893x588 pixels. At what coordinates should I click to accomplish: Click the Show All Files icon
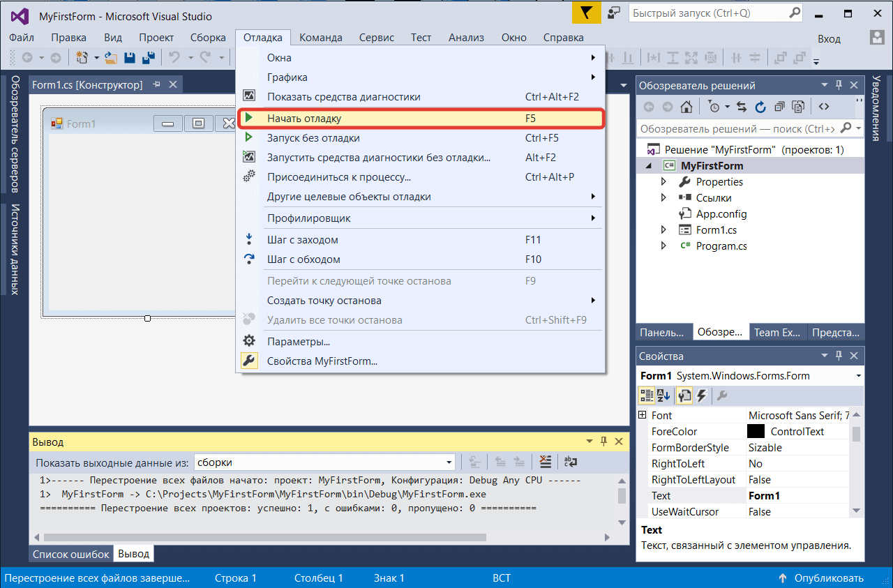(x=798, y=107)
